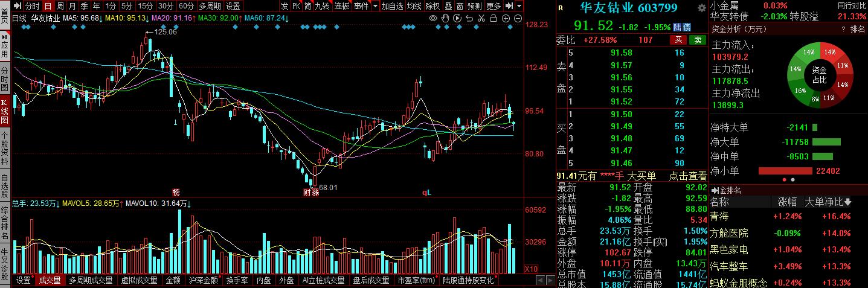Switch to 60分 minute period

point(187,6)
